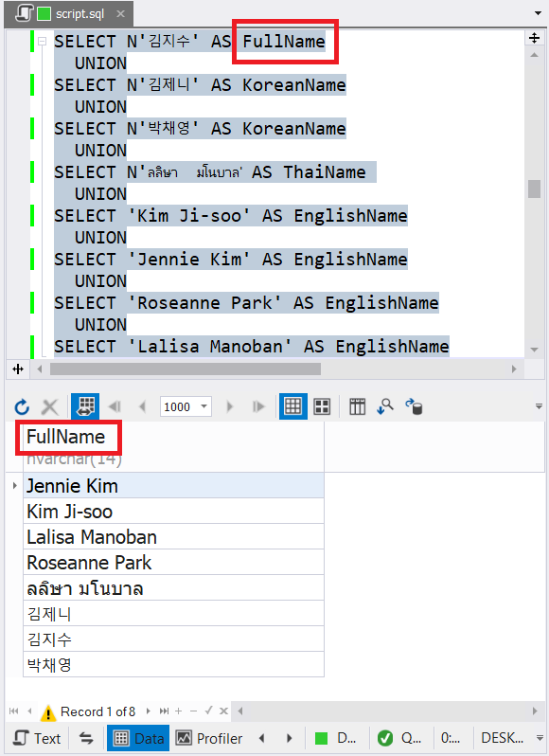Click the editor horizontal scroll left arrow
The width and height of the screenshot is (549, 756).
(40, 369)
